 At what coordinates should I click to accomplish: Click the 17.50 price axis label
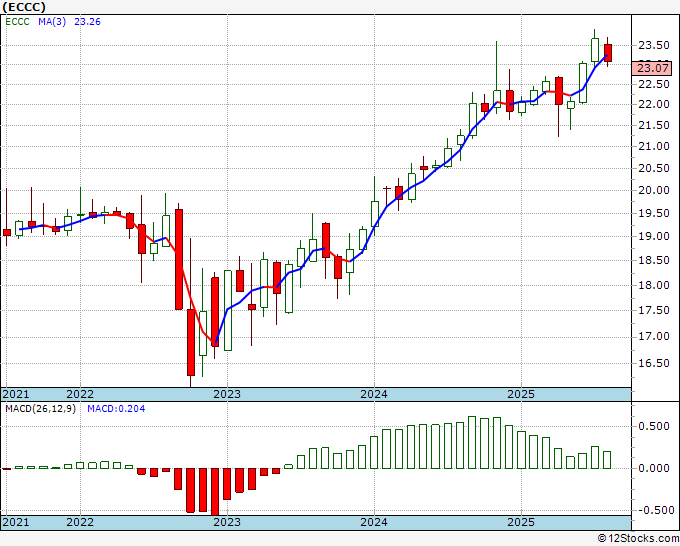(654, 311)
